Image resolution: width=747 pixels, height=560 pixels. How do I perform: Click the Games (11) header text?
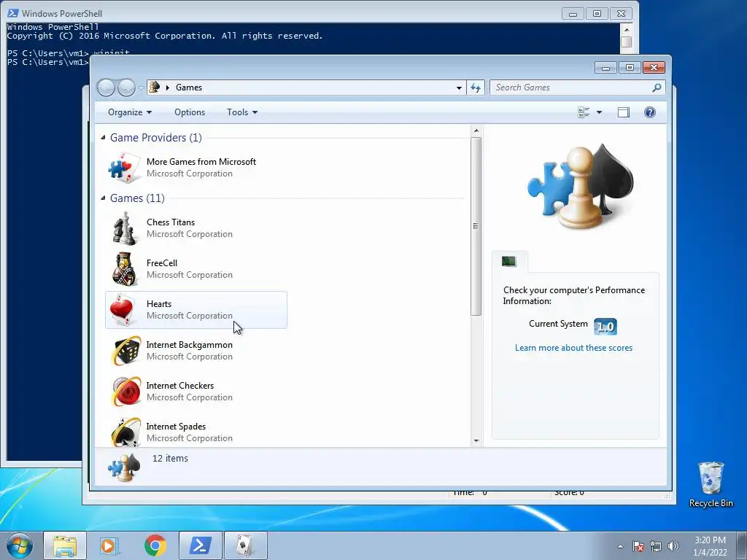(x=137, y=198)
